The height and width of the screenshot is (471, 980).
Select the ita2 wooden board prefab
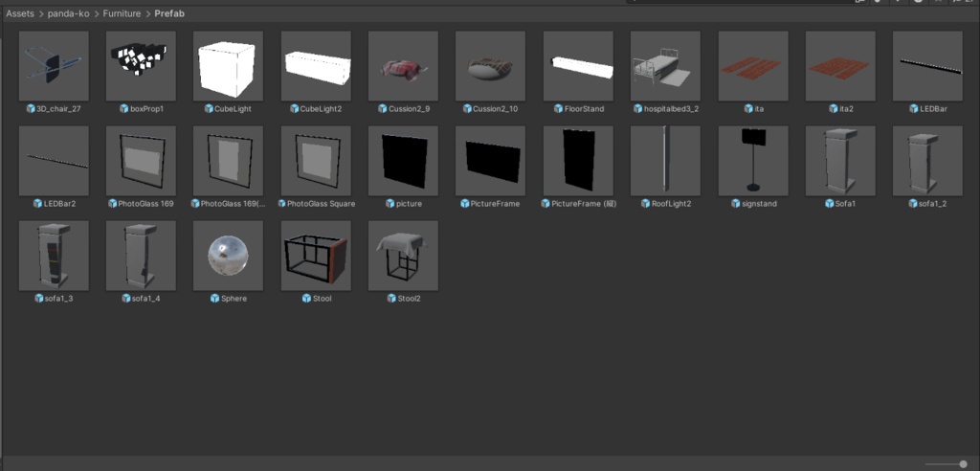click(x=840, y=66)
